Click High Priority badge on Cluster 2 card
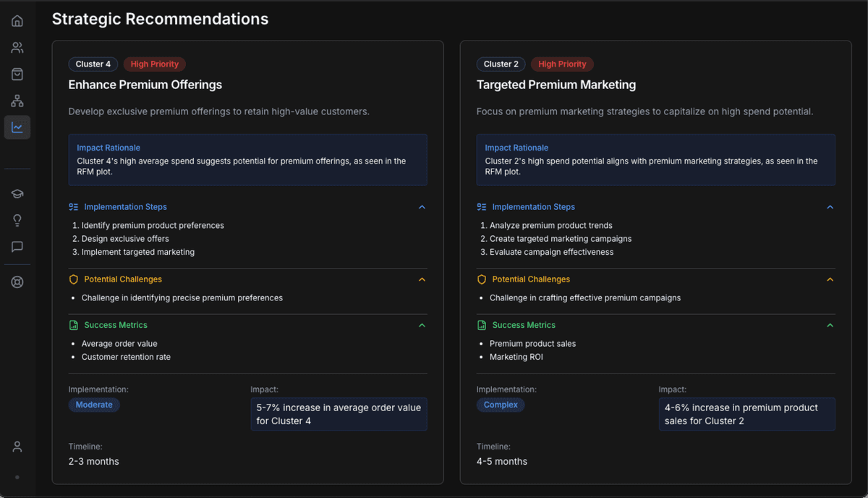Viewport: 868px width, 498px height. 562,64
